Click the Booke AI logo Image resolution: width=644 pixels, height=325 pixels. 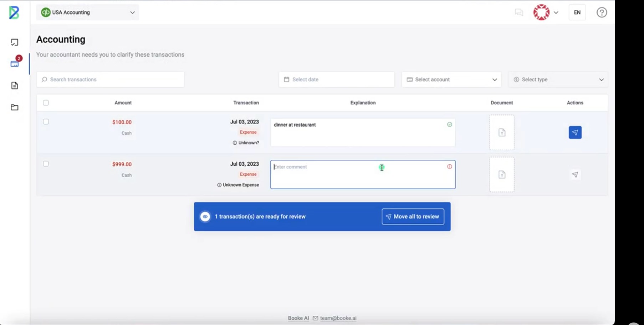(14, 12)
